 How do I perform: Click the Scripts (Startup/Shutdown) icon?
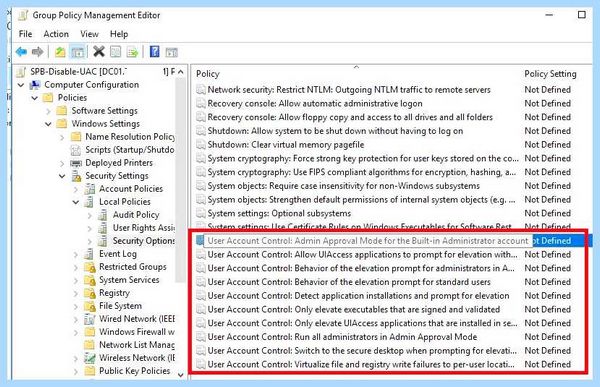76,150
